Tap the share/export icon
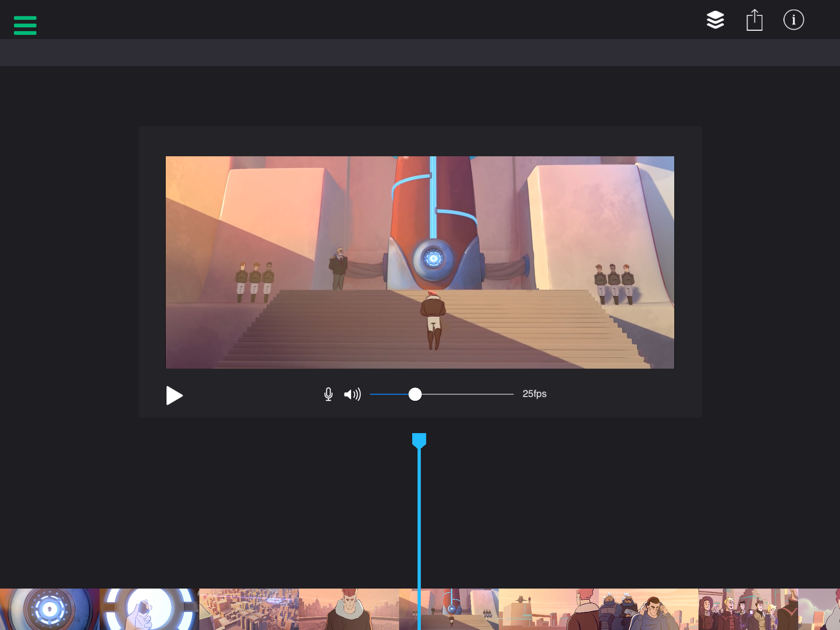The width and height of the screenshot is (840, 630). click(754, 20)
